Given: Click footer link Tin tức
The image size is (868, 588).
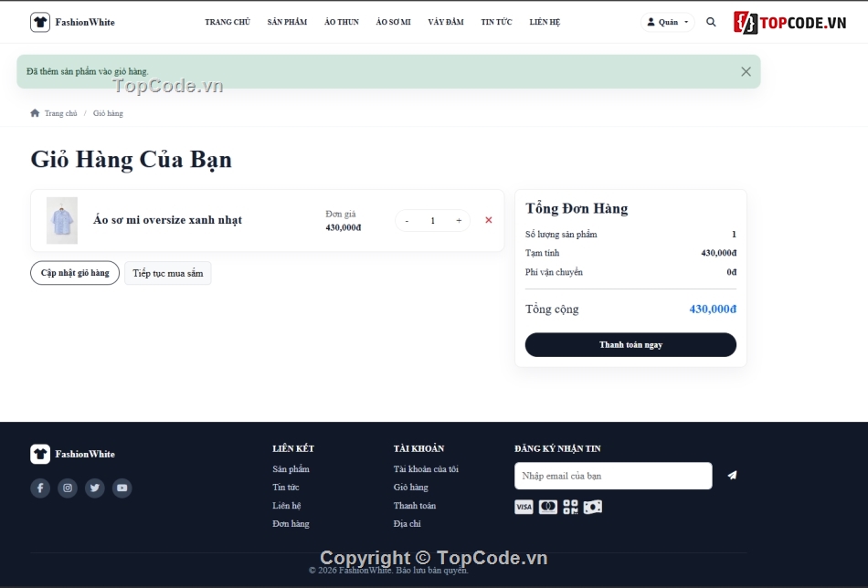Looking at the screenshot, I should pyautogui.click(x=286, y=488).
